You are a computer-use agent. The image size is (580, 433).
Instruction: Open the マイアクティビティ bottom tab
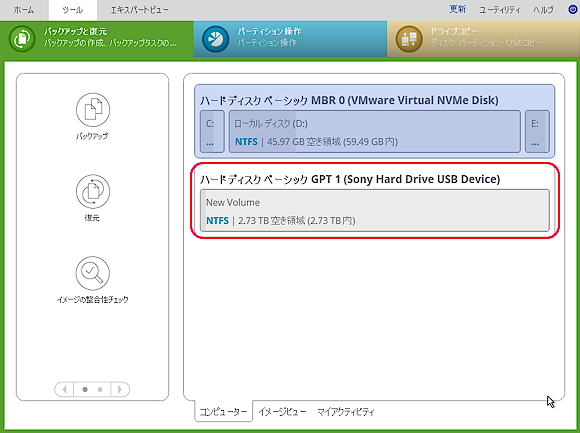345,412
